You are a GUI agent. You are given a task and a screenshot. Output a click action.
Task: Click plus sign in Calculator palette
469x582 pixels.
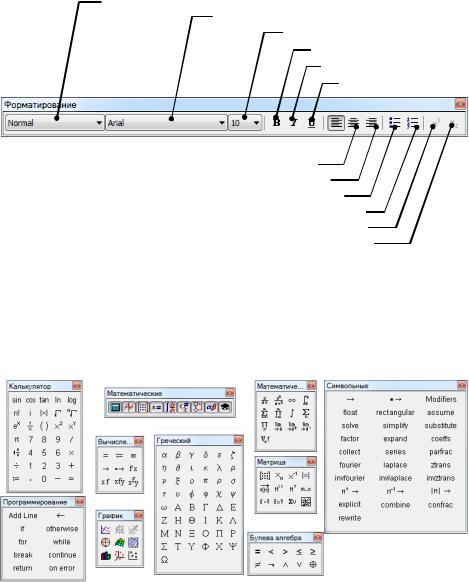(72, 466)
